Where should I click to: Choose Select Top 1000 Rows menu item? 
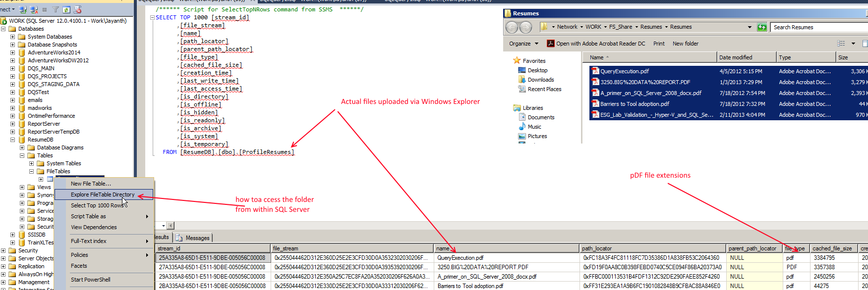104,205
